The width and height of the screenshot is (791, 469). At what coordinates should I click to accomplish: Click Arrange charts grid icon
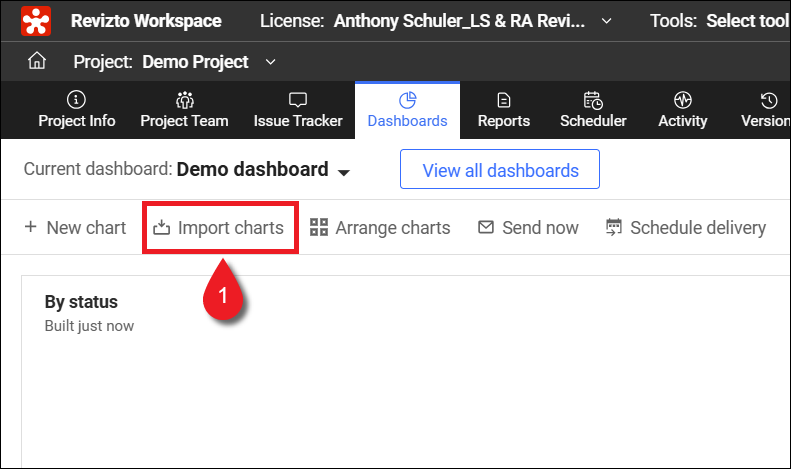pos(319,228)
